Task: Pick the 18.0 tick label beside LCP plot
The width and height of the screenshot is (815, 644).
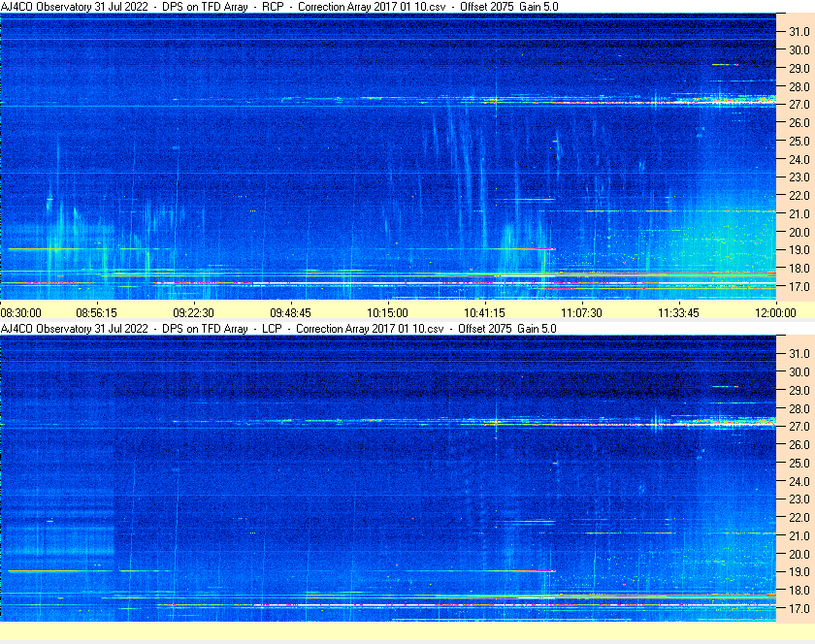Action: pos(799,590)
